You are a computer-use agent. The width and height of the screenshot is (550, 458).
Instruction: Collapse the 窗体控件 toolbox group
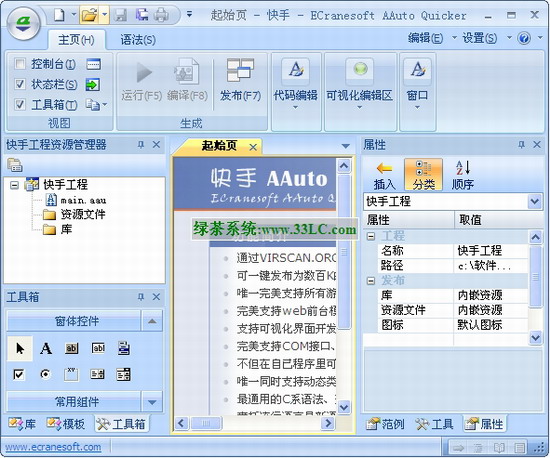[x=152, y=321]
